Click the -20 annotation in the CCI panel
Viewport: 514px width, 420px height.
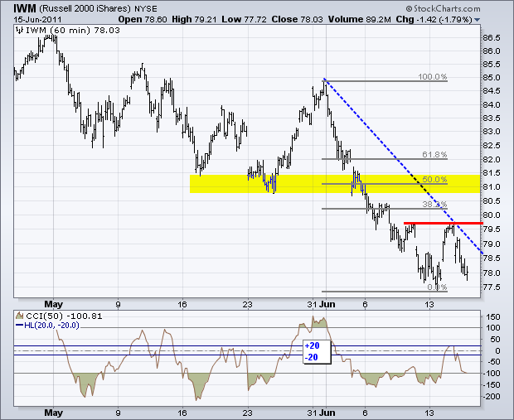[312, 357]
